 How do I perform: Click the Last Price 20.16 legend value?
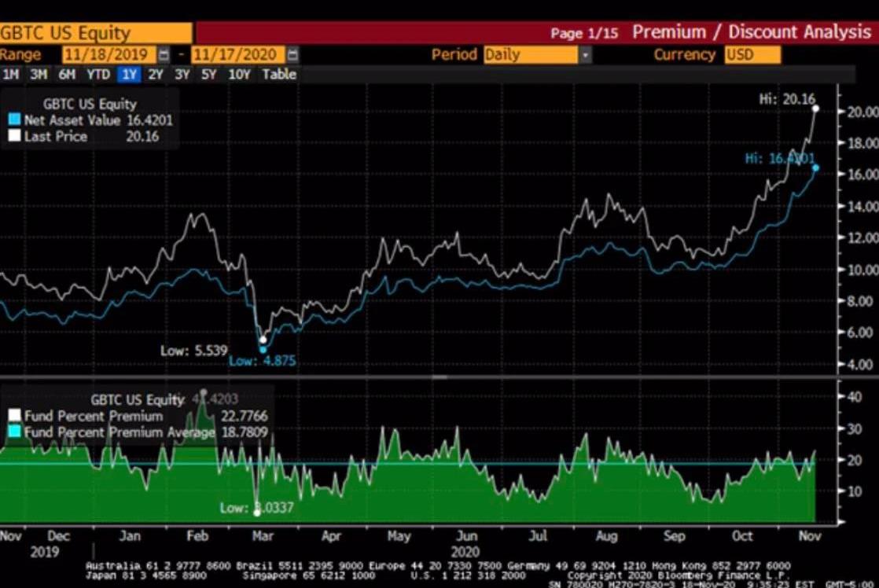[142, 136]
